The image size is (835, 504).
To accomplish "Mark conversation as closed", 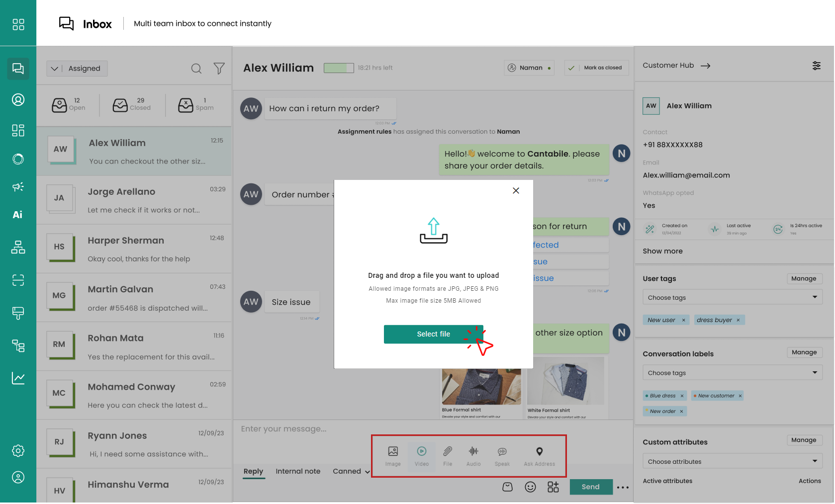I will (597, 68).
